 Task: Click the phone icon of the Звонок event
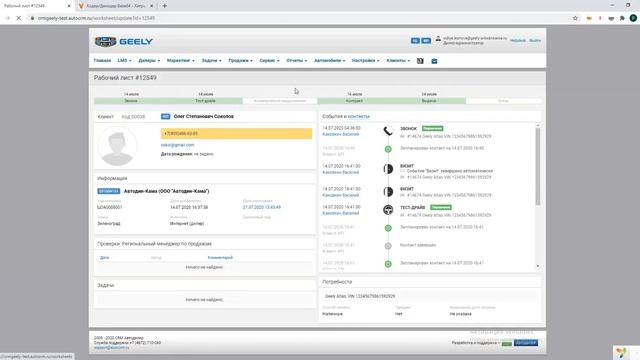388,131
